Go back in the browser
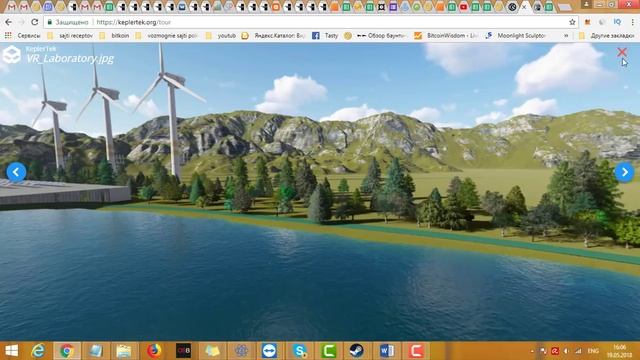Image resolution: width=640 pixels, height=360 pixels. click(x=9, y=22)
